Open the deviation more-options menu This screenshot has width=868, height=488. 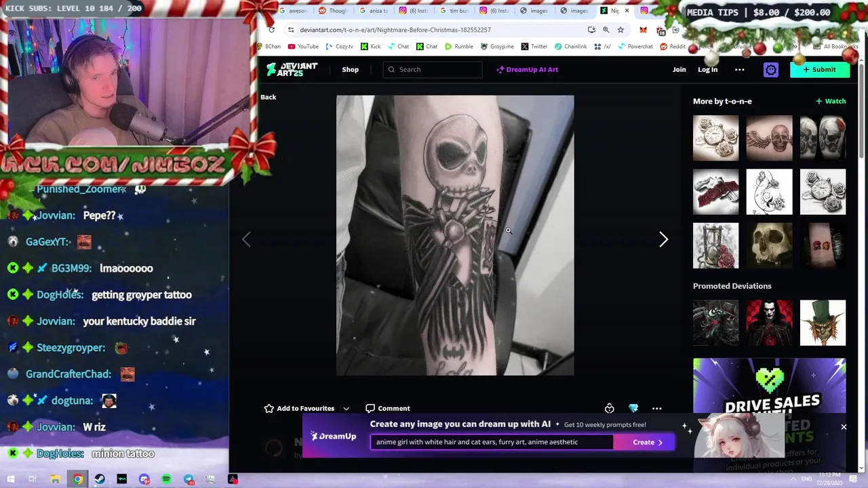[656, 408]
